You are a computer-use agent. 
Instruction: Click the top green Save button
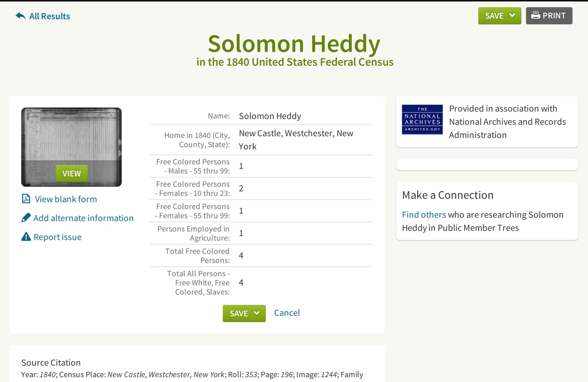tap(494, 16)
